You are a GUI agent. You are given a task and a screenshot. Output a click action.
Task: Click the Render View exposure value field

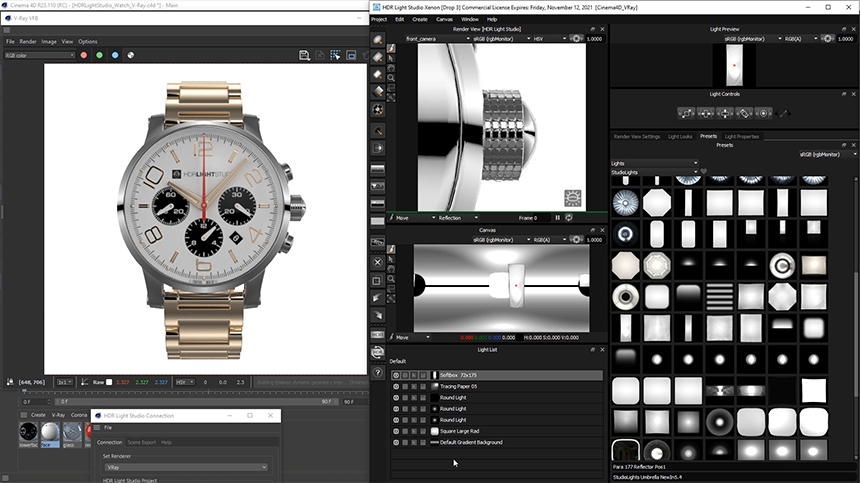[595, 39]
